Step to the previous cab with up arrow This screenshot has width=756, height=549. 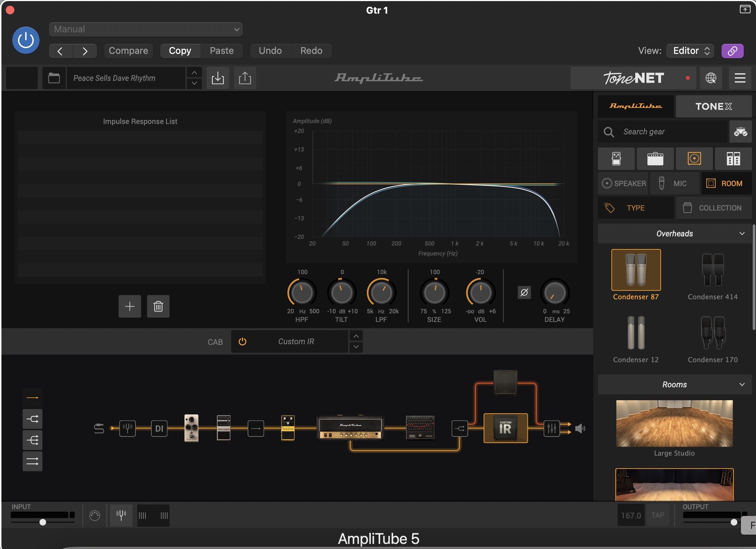tap(356, 336)
